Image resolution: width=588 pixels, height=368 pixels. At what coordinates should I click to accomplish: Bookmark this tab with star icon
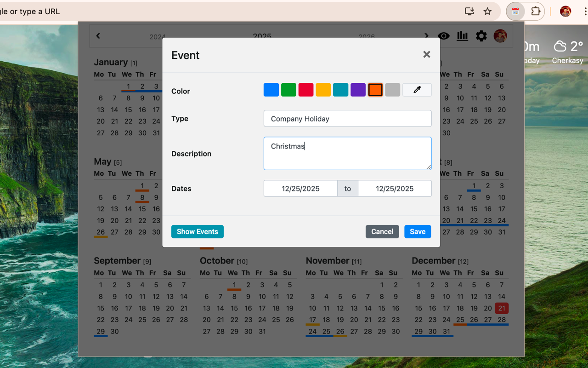488,11
